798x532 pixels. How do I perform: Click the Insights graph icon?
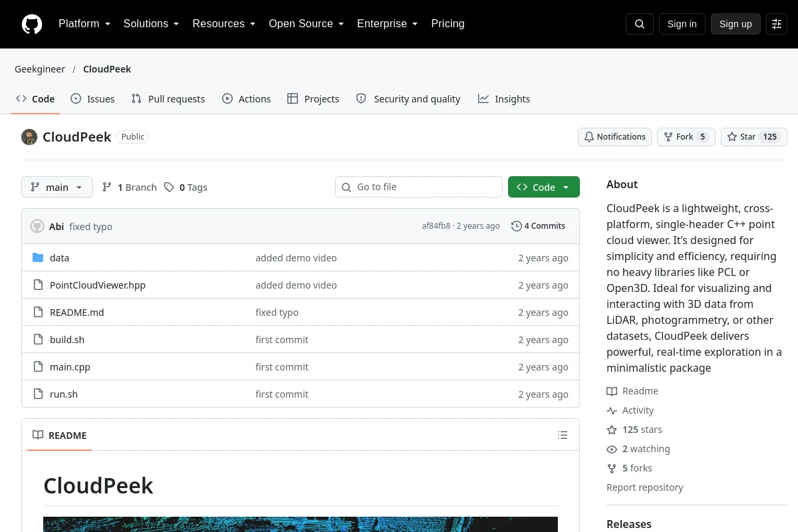click(483, 98)
